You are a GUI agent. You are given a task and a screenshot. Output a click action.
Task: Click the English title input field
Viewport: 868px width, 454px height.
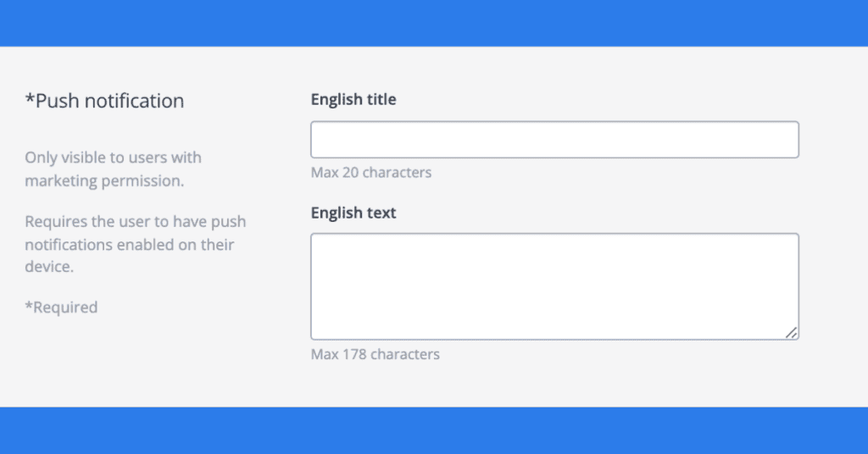[x=554, y=140]
